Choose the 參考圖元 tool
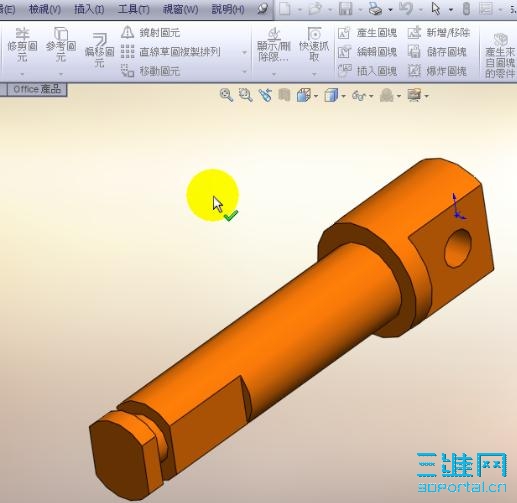Viewport: 517px width, 503px height. pyautogui.click(x=61, y=45)
